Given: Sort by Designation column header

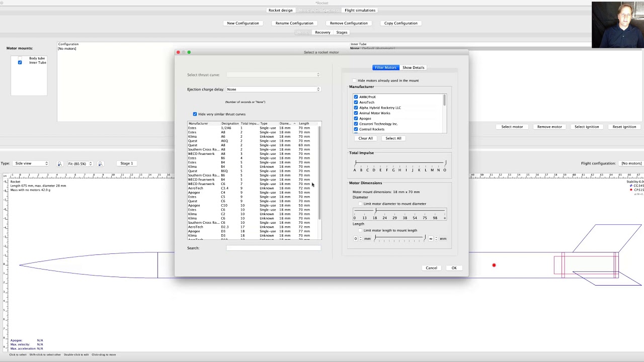Looking at the screenshot, I should coord(230,124).
